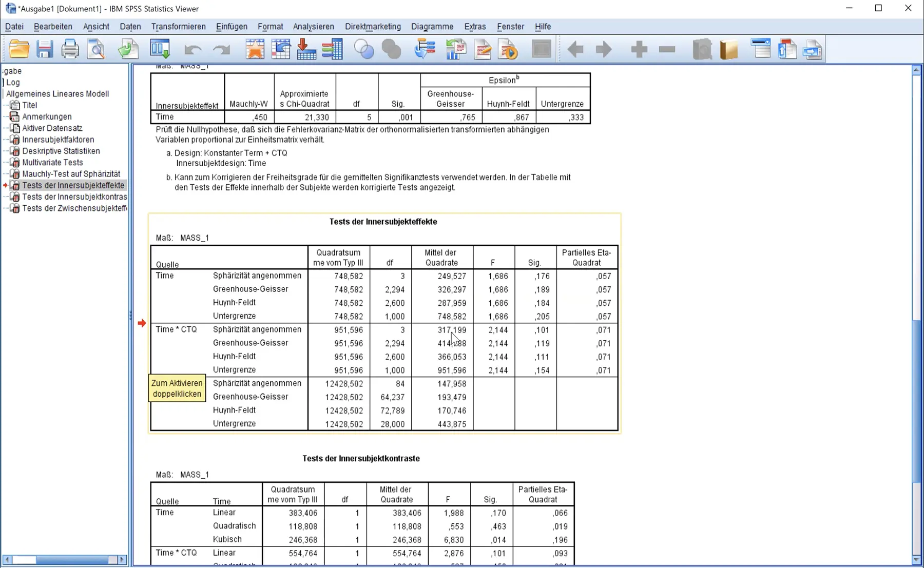Open the Format menu

[271, 27]
